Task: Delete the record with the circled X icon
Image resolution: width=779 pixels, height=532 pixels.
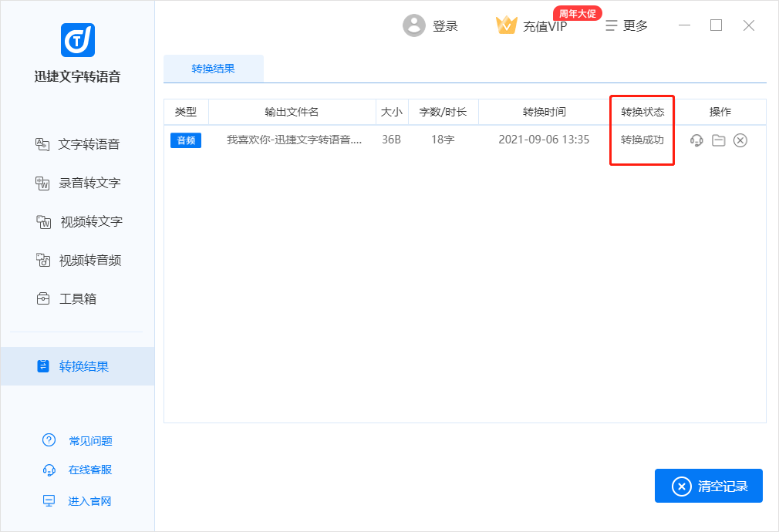Action: 740,140
